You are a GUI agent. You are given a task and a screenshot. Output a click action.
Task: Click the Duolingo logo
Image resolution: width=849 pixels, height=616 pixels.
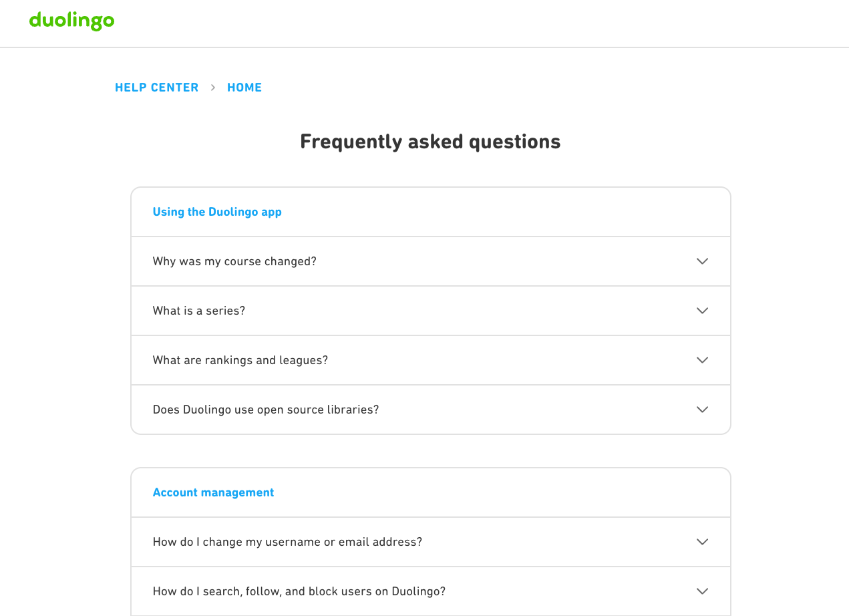(x=71, y=21)
